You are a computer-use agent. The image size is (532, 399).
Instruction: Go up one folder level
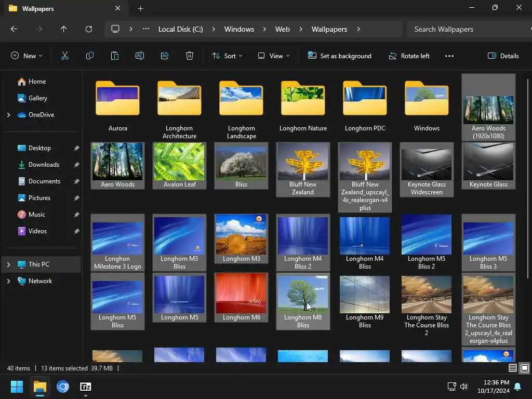63,29
